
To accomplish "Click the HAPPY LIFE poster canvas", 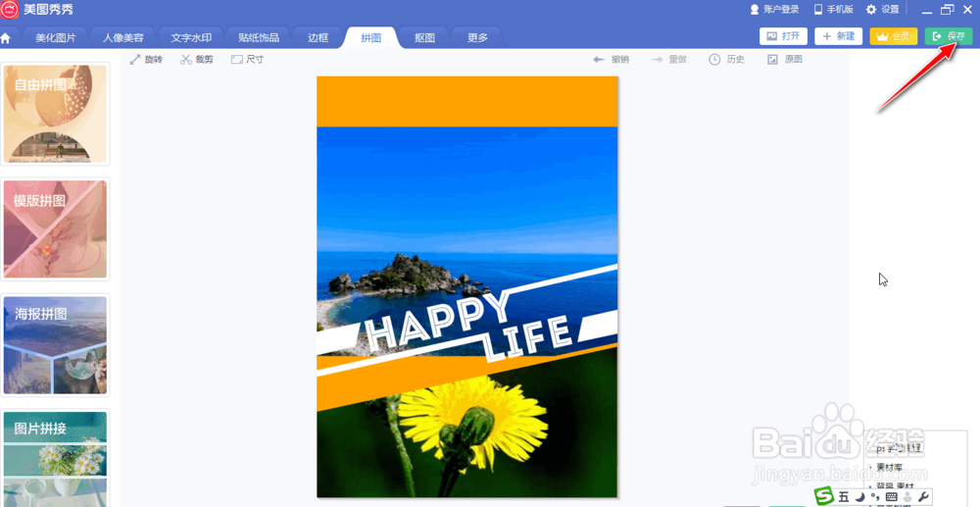I will click(x=466, y=287).
